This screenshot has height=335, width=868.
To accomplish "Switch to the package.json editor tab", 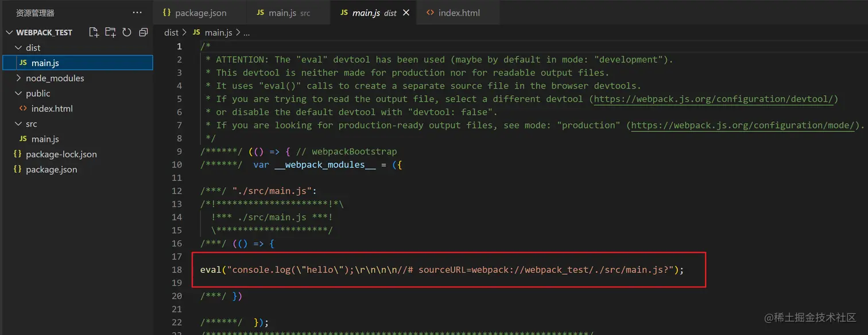I will point(200,13).
